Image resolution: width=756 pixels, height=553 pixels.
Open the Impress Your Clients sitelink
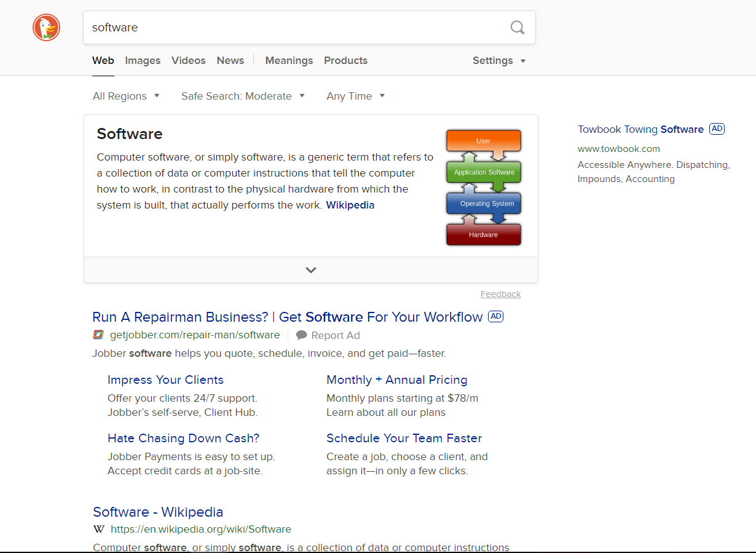coord(165,380)
